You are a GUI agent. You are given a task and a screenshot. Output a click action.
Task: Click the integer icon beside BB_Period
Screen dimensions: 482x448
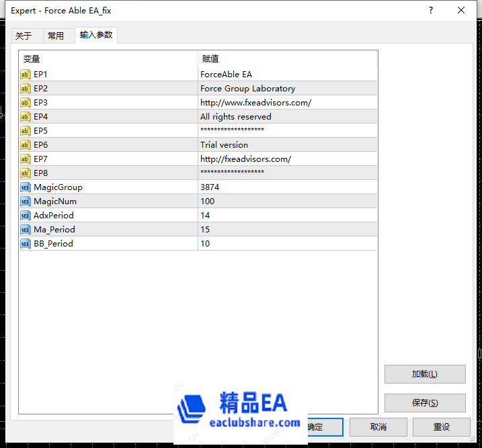(26, 244)
